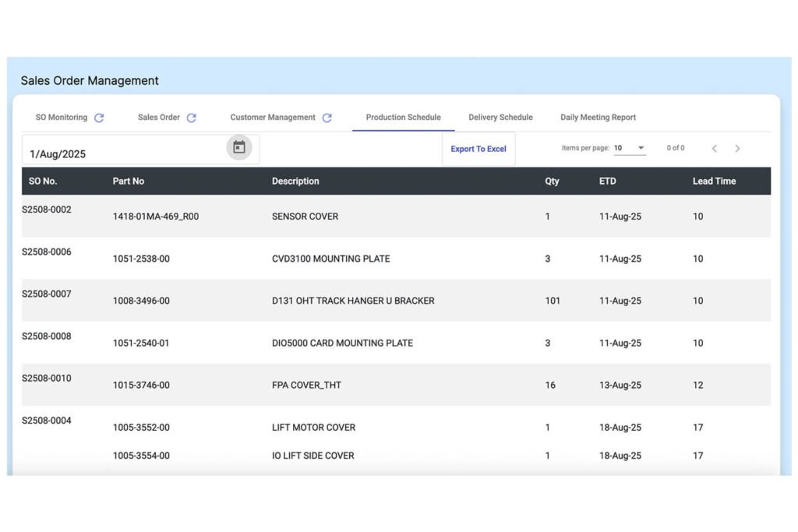Sort by the ETD column header
Screen dimensions: 798x532
point(607,181)
